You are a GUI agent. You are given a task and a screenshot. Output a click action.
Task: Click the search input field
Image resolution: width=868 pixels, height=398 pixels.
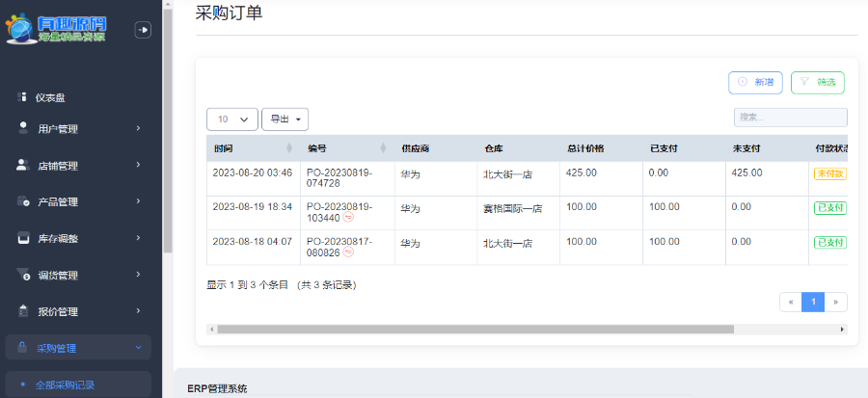pos(790,118)
